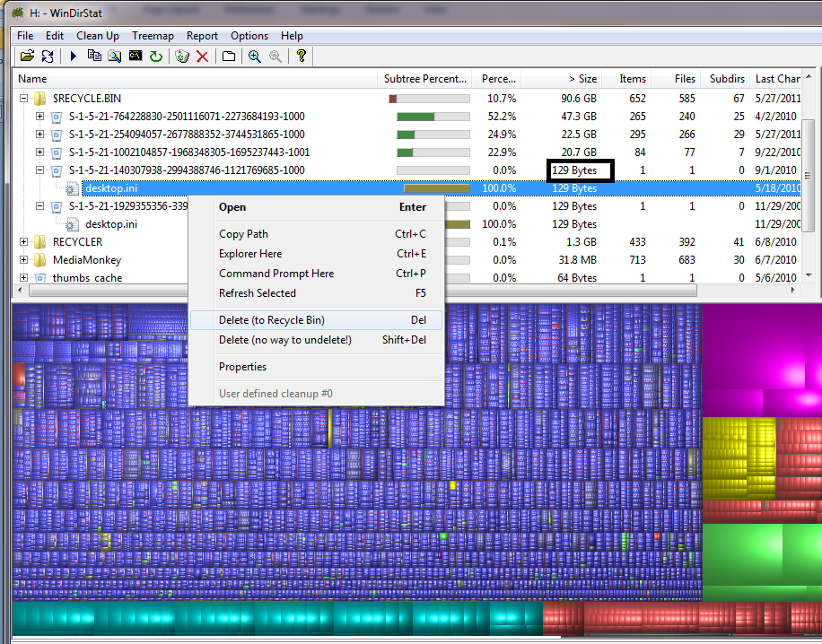822x644 pixels.
Task: Click the selected desktop.ini file icon
Action: point(73,188)
